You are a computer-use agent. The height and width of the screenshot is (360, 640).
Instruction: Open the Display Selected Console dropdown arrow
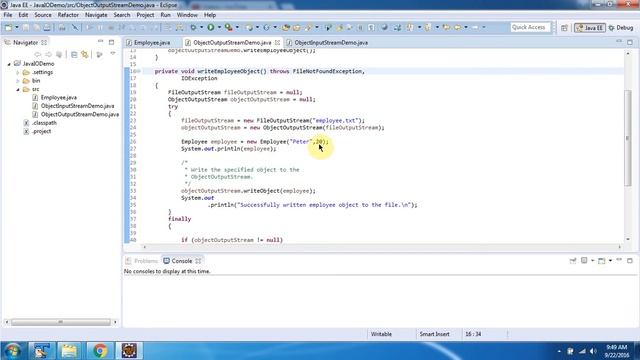pyautogui.click(x=592, y=260)
